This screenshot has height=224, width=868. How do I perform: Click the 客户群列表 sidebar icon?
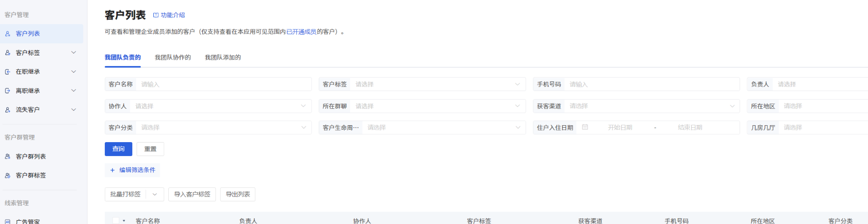(8, 157)
